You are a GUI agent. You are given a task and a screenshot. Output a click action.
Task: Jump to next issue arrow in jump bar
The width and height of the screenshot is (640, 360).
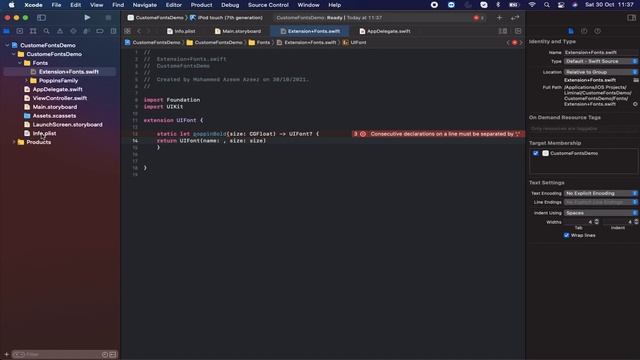point(521,42)
